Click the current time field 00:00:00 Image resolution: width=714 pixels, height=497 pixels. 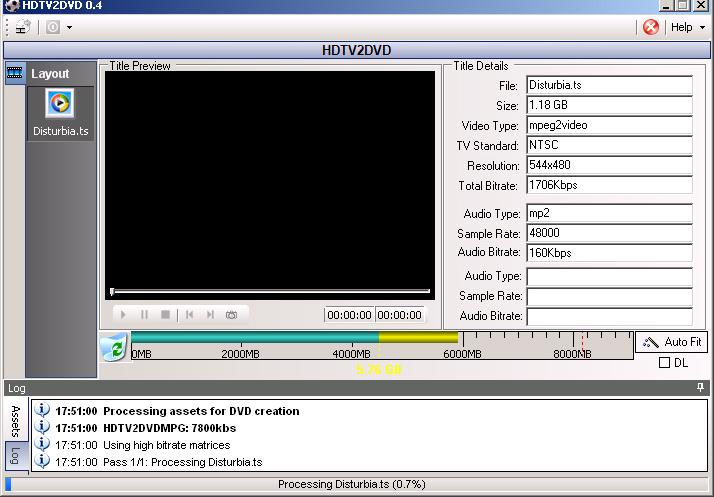pos(349,315)
